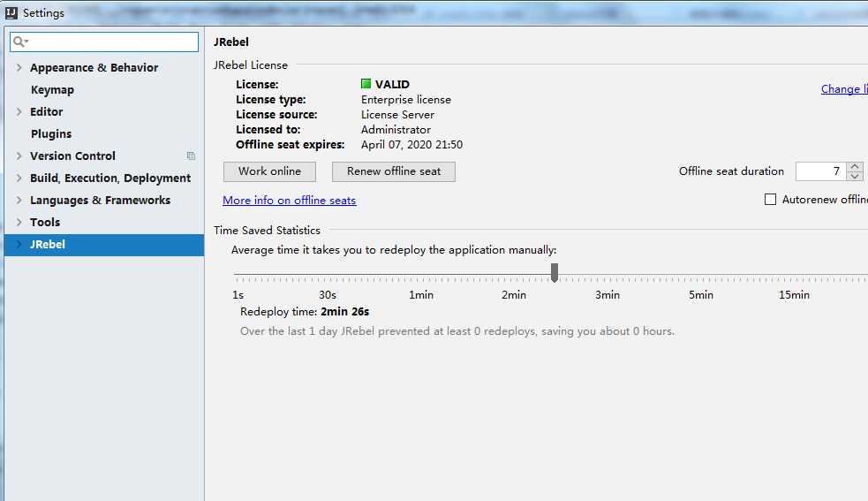
Task: Click the Redeploy time 2min 26s text
Action: pyautogui.click(x=305, y=312)
